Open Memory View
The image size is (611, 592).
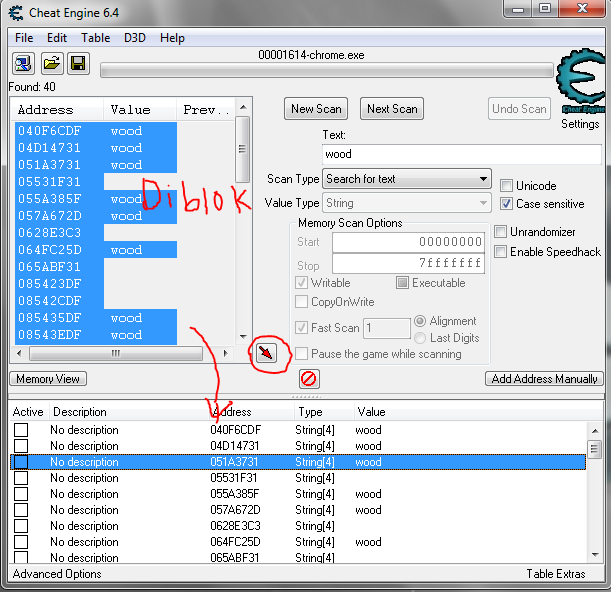click(48, 378)
